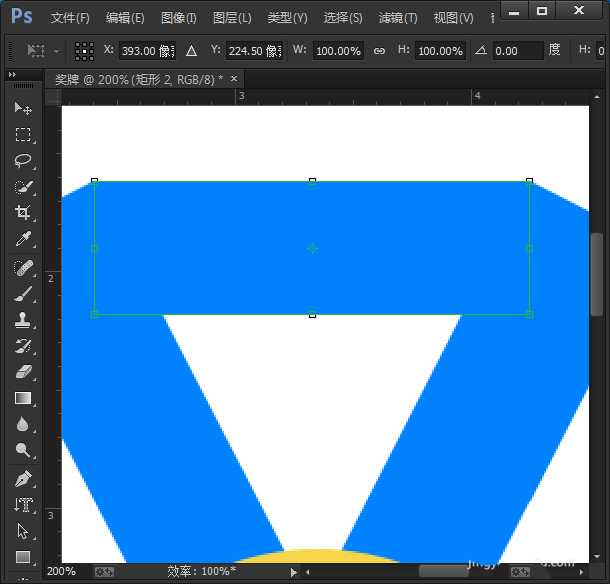Viewport: 610px width, 584px height.
Task: Open the 滤镜(T) menu
Action: click(x=398, y=18)
